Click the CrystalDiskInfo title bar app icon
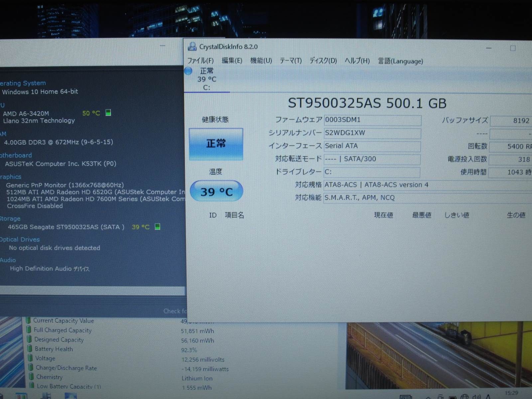The image size is (532, 399). point(192,47)
